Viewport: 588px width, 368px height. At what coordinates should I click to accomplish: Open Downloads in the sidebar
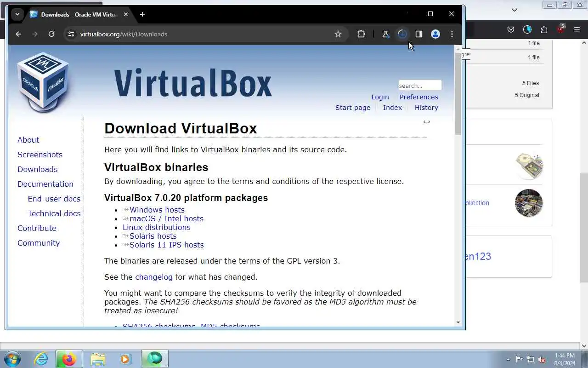tap(37, 169)
